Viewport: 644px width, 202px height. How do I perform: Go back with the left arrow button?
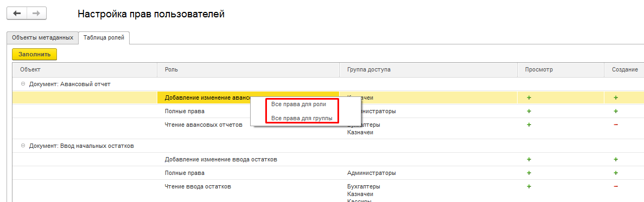coord(17,14)
